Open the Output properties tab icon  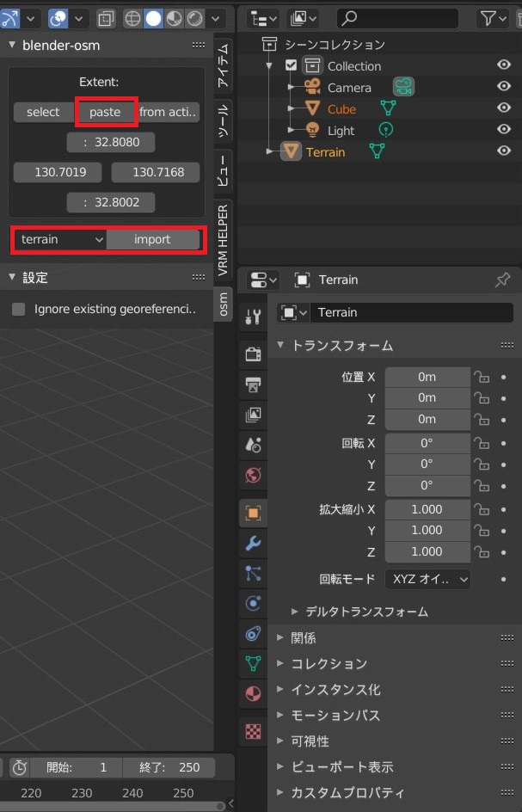tap(253, 384)
